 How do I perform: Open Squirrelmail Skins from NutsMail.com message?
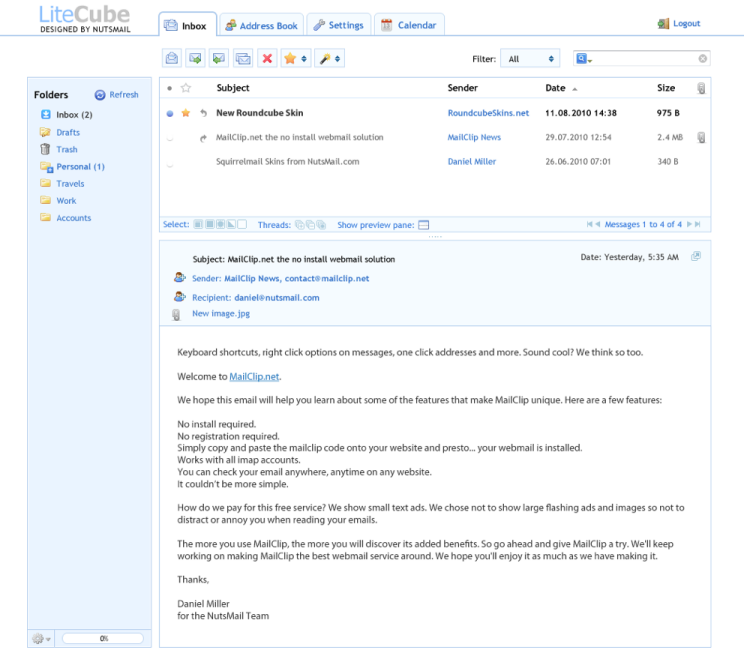pyautogui.click(x=288, y=161)
